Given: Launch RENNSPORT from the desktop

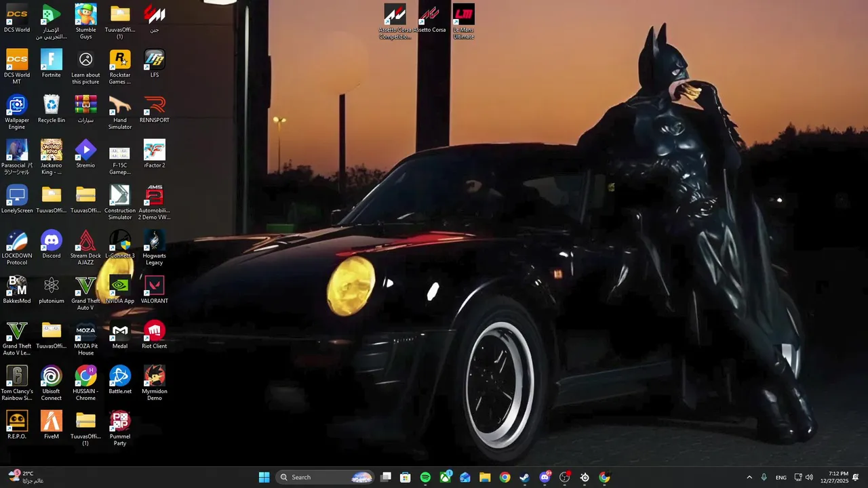Looking at the screenshot, I should coord(155,108).
